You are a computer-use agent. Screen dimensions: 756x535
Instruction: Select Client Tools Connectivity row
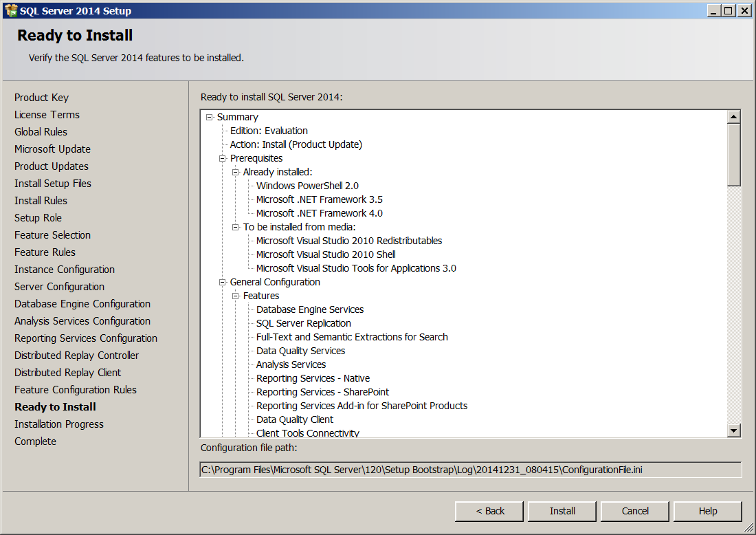point(308,433)
